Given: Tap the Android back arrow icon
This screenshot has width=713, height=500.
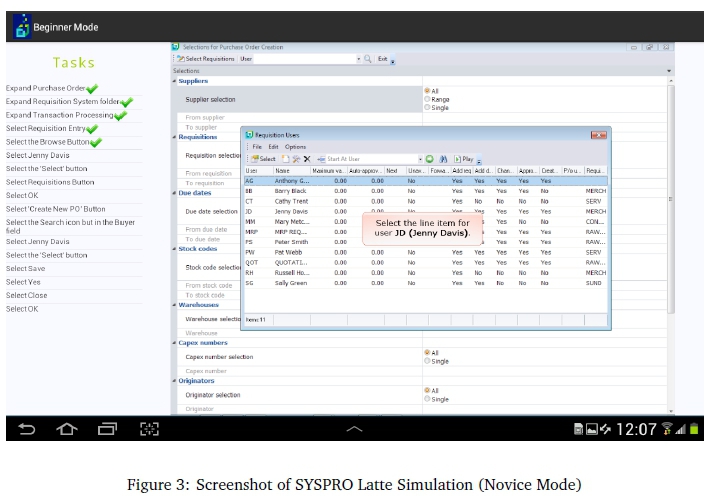Looking at the screenshot, I should (x=27, y=428).
